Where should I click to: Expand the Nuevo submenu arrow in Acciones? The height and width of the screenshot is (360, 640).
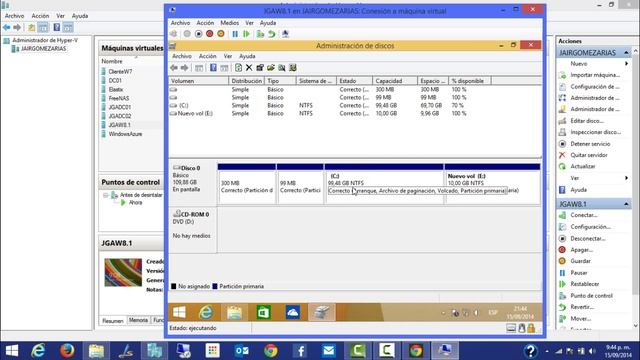(x=627, y=64)
